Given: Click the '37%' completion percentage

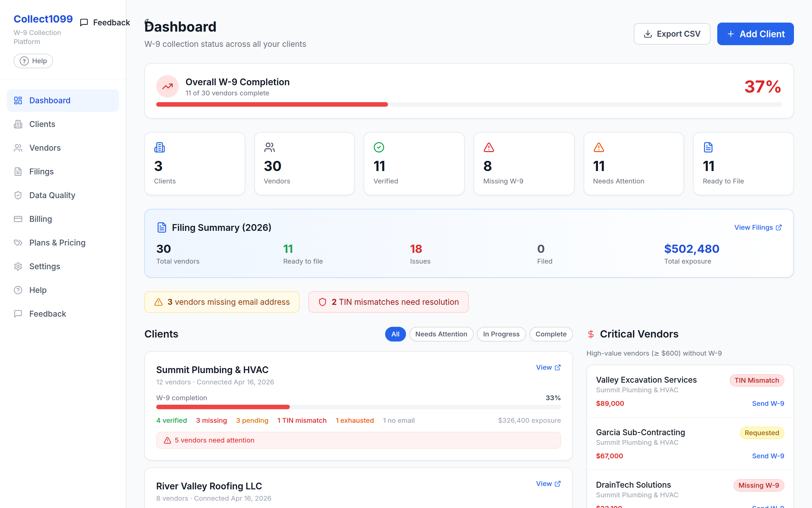Looking at the screenshot, I should (763, 86).
